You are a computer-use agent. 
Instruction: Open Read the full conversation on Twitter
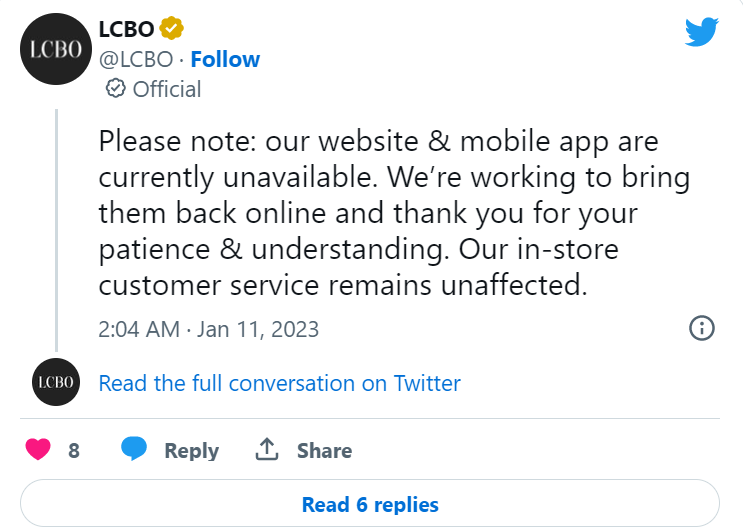click(280, 383)
